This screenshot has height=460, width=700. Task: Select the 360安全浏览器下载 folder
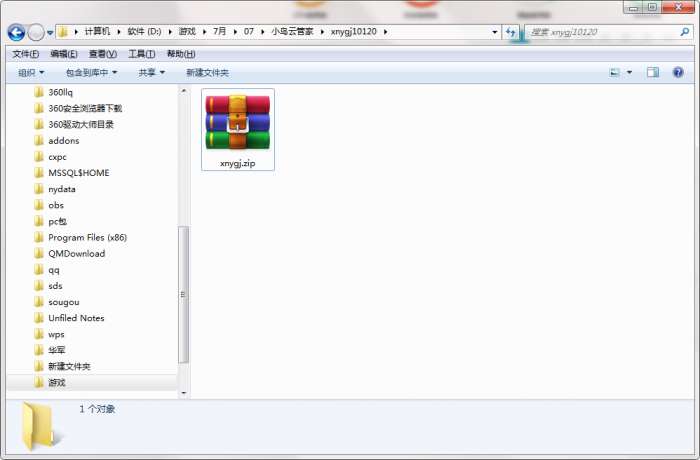[x=85, y=109]
